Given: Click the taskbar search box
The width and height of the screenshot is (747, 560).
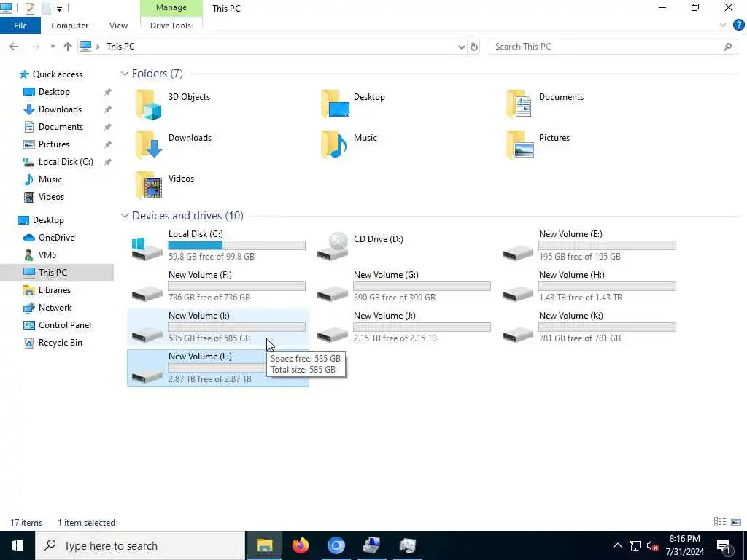Looking at the screenshot, I should (140, 545).
